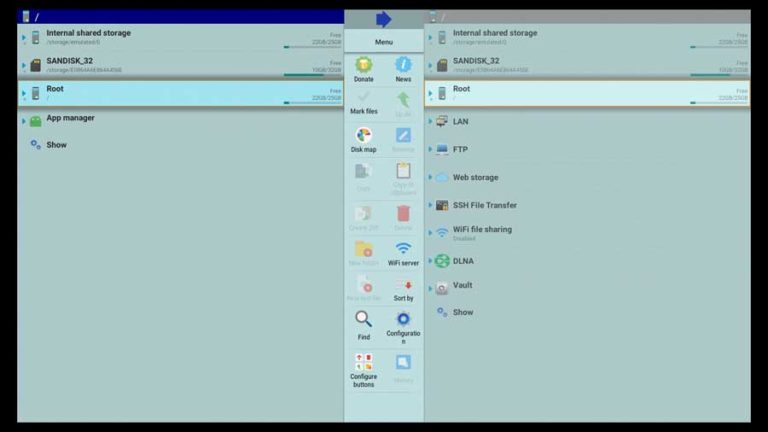Screen dimensions: 768x432
Task: Click SANDISK_32 storage usage bar, left pane
Action: pos(312,75)
